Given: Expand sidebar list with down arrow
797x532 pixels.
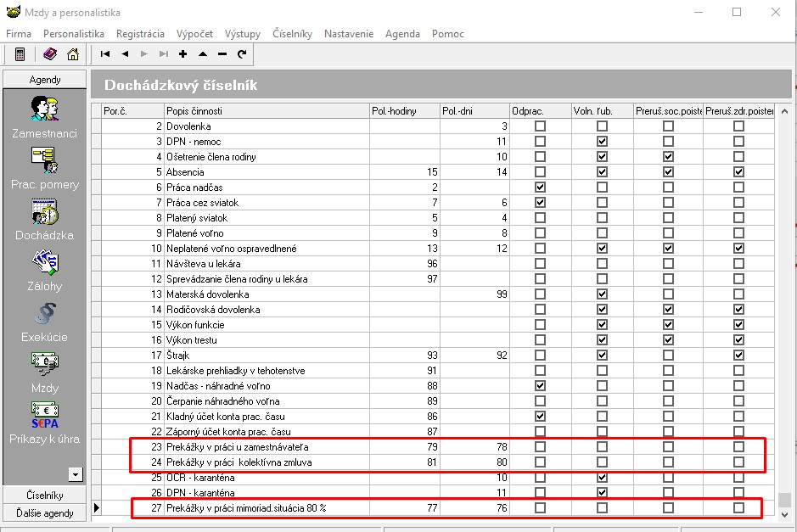Looking at the screenshot, I should tap(76, 474).
